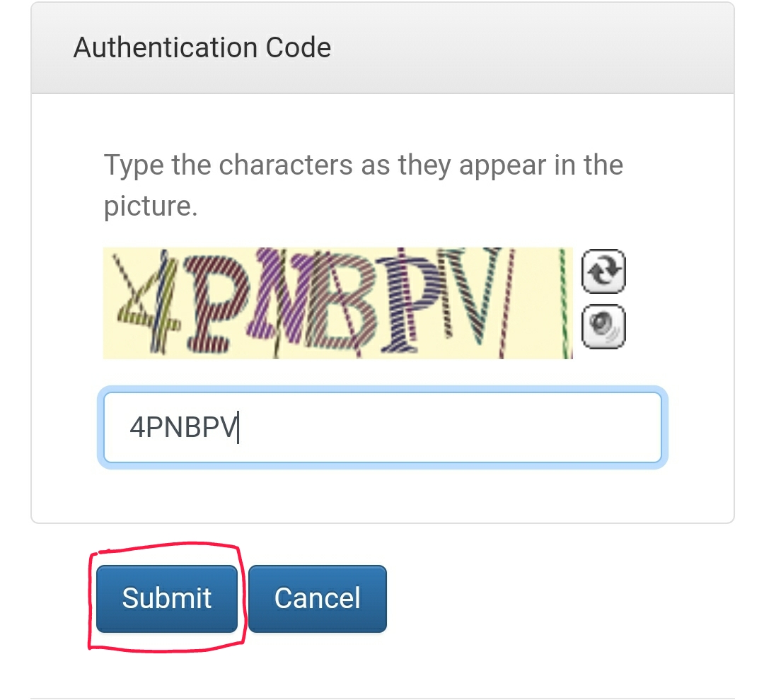Refresh the captcha image
764x700 pixels.
point(603,272)
